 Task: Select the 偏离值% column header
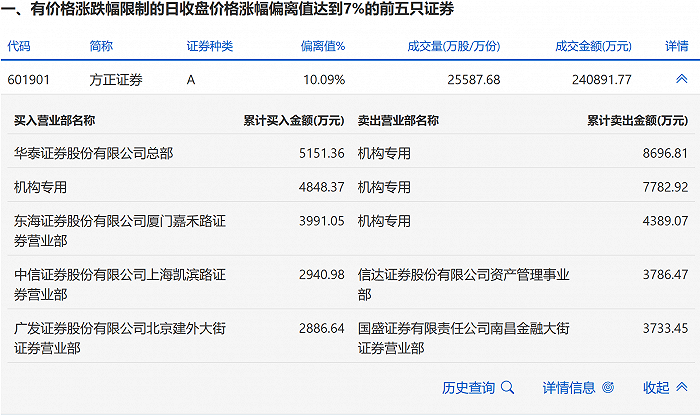[323, 46]
